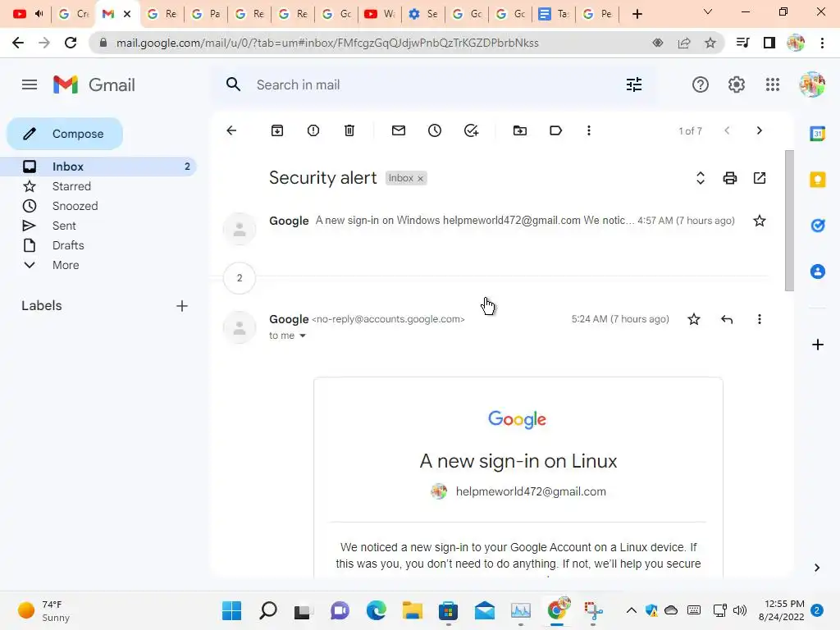This screenshot has height=630, width=840.
Task: Close the Gmail browser tab
Action: [x=127, y=14]
